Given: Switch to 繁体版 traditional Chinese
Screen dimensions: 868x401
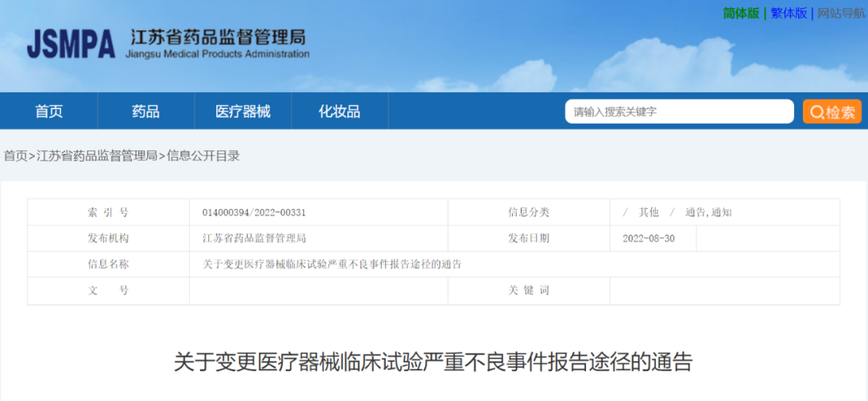Looking at the screenshot, I should (x=789, y=14).
